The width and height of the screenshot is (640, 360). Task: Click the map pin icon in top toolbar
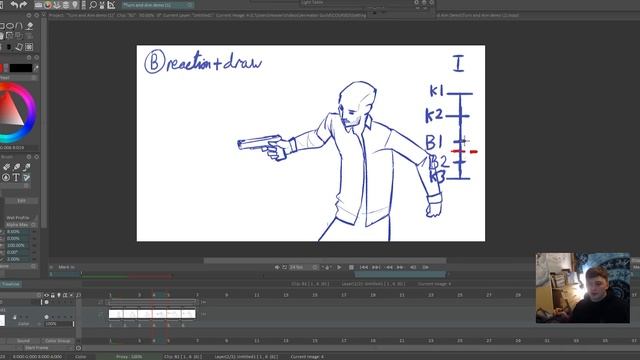(75, 5)
